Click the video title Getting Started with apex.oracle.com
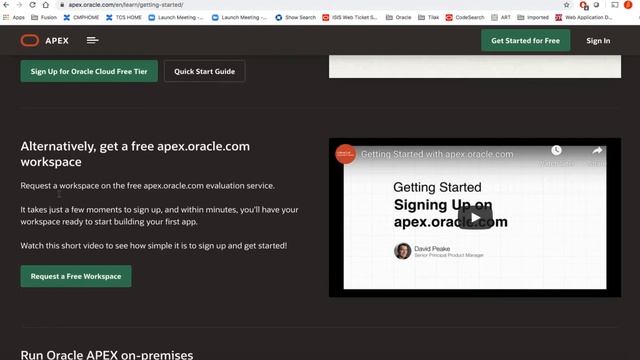This screenshot has height=360, width=640. coord(437,154)
